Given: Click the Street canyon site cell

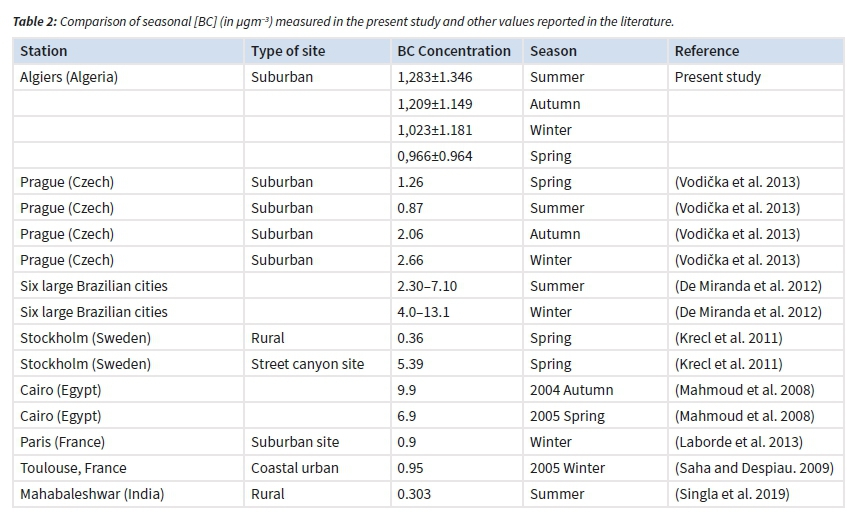Looking at the screenshot, I should tap(307, 364).
